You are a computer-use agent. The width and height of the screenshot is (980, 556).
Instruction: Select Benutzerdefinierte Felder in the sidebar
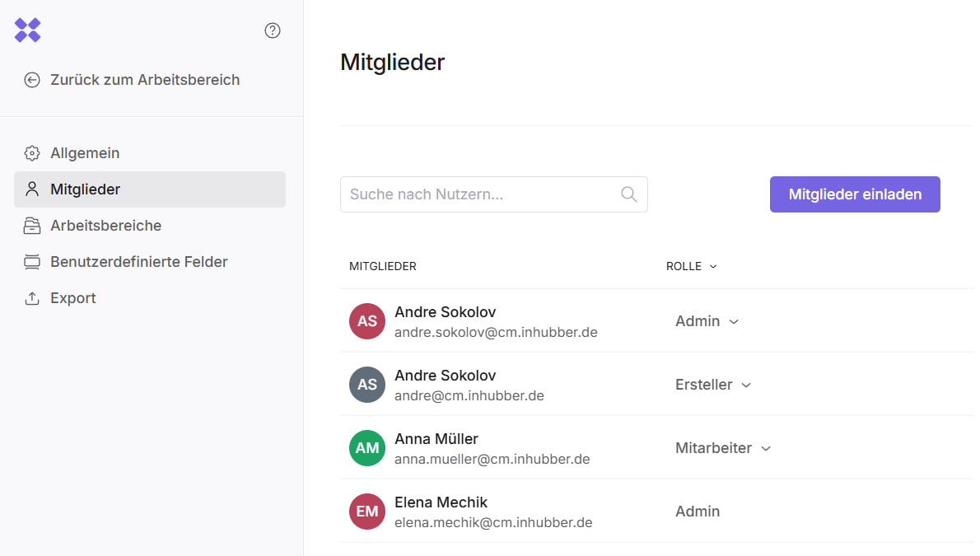click(x=138, y=262)
